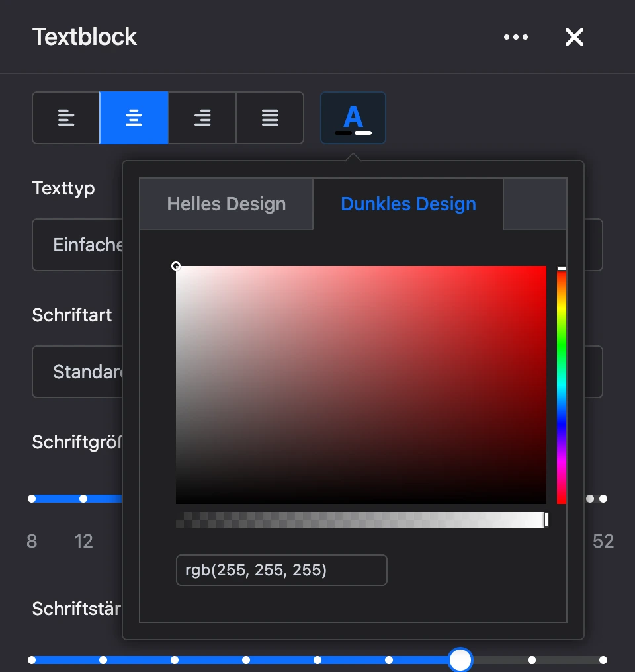The width and height of the screenshot is (635, 672).
Task: Toggle the text color A button
Action: pyautogui.click(x=353, y=118)
